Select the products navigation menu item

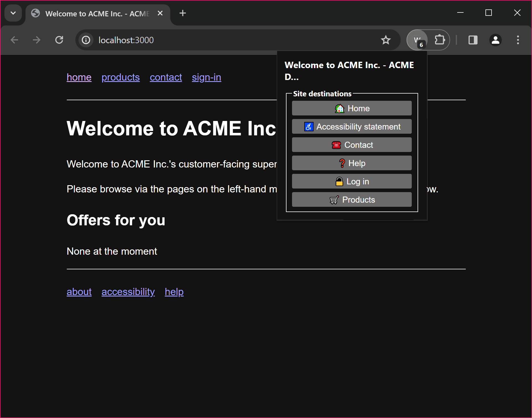pos(121,78)
